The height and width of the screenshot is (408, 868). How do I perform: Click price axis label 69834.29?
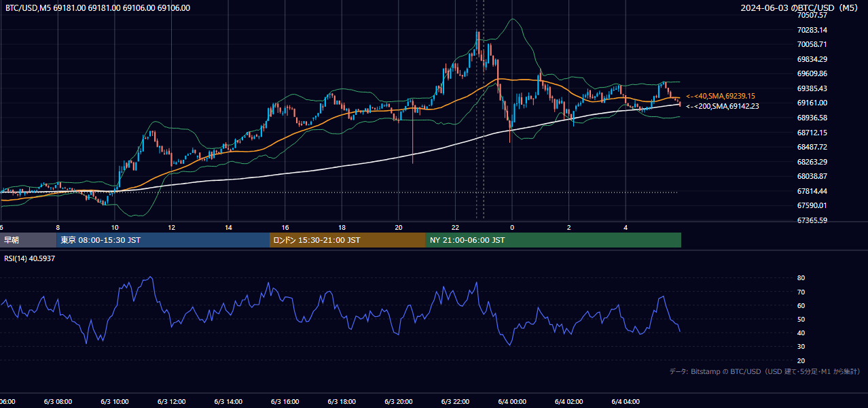coord(812,59)
